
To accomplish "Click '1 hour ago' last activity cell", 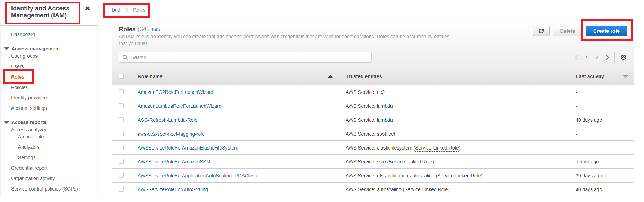I will tap(587, 162).
